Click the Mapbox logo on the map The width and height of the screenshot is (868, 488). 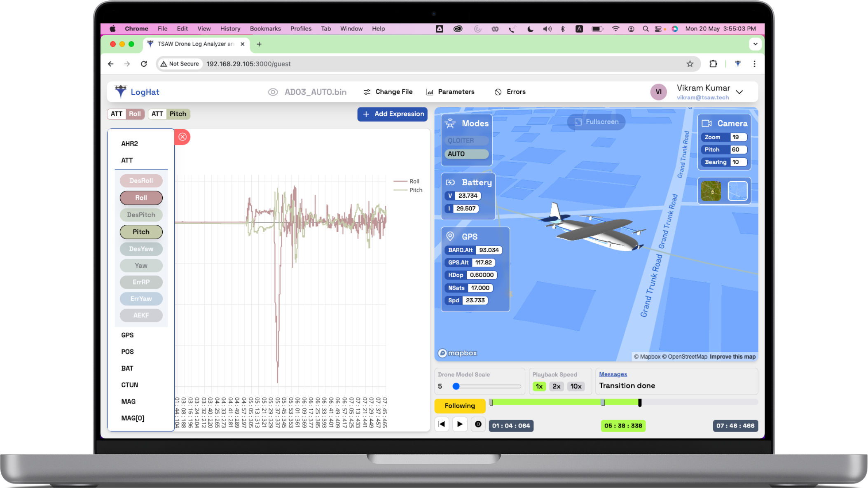pyautogui.click(x=457, y=353)
